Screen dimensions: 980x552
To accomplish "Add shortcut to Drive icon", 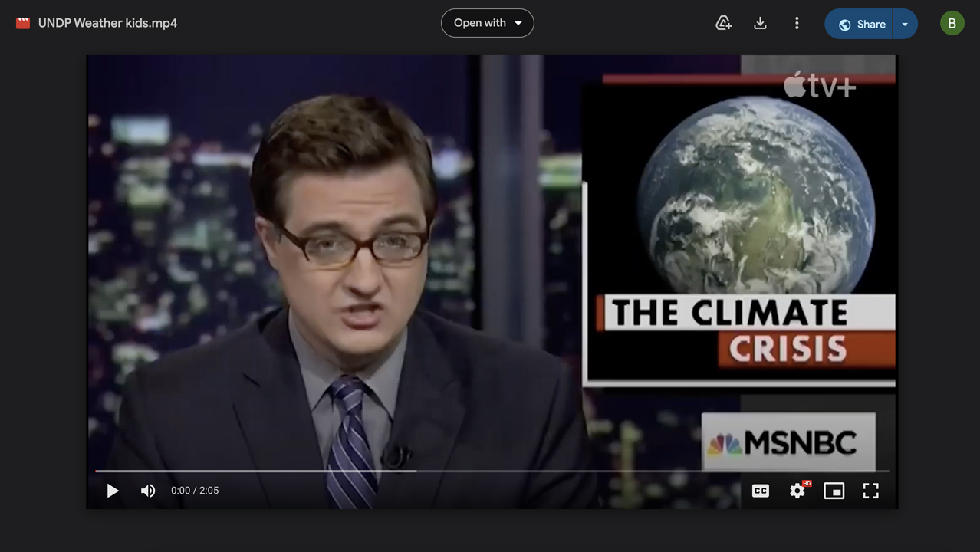I will pos(723,23).
